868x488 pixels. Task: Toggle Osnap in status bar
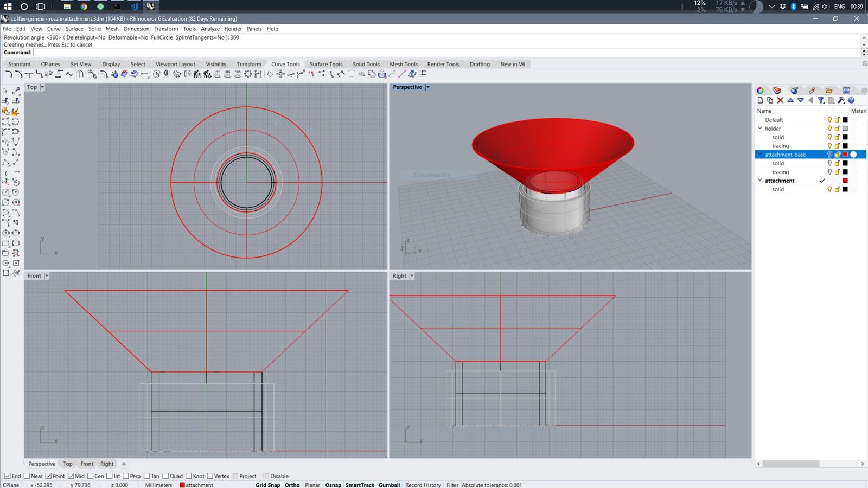coord(333,485)
